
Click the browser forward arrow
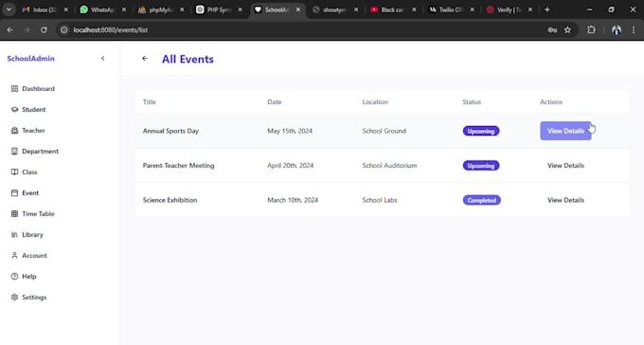click(27, 30)
